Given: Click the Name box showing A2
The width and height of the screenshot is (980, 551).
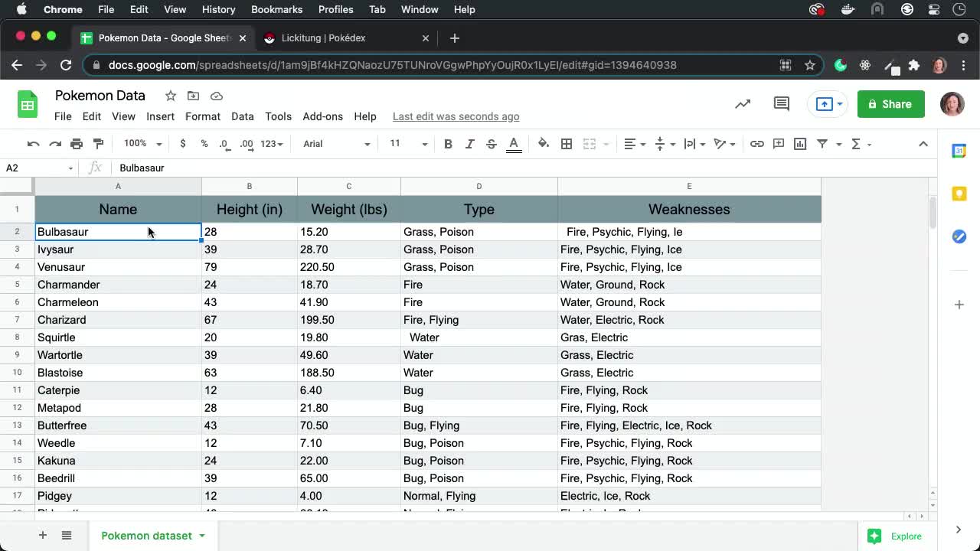Looking at the screenshot, I should coord(38,168).
